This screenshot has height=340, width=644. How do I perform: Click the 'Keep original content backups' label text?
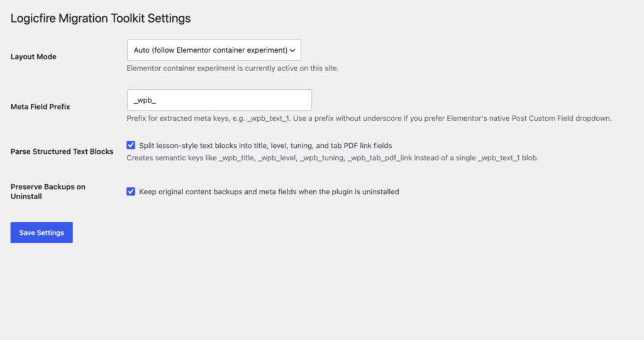tap(269, 192)
